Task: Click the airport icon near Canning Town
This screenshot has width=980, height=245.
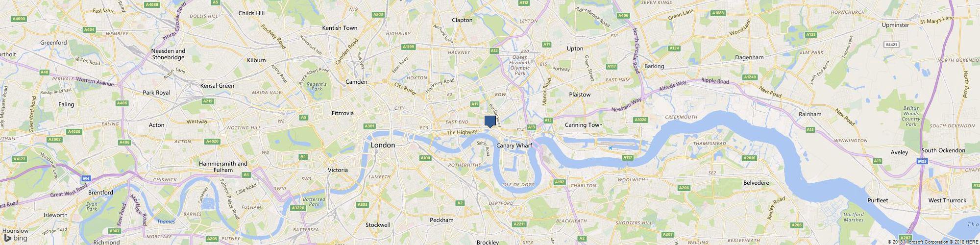Action: pyautogui.click(x=611, y=147)
